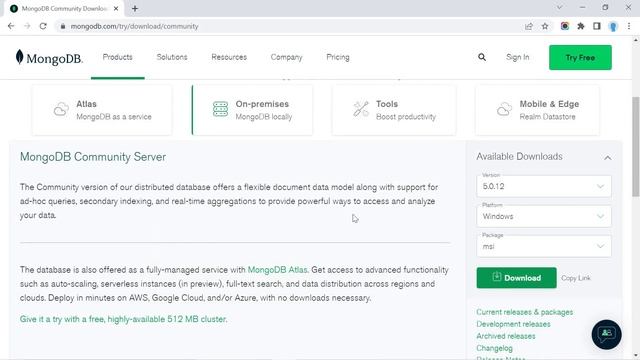This screenshot has width=640, height=360.
Task: Click the green Download button
Action: point(516,278)
